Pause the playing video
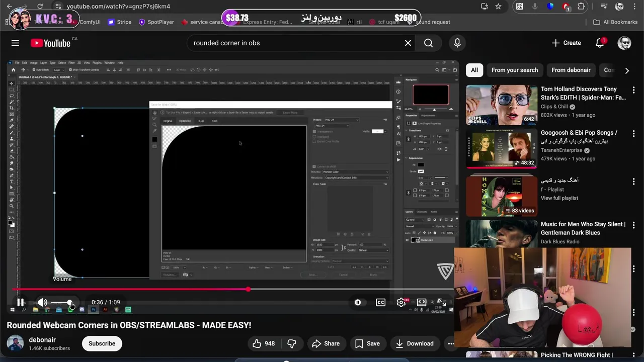 (x=20, y=302)
